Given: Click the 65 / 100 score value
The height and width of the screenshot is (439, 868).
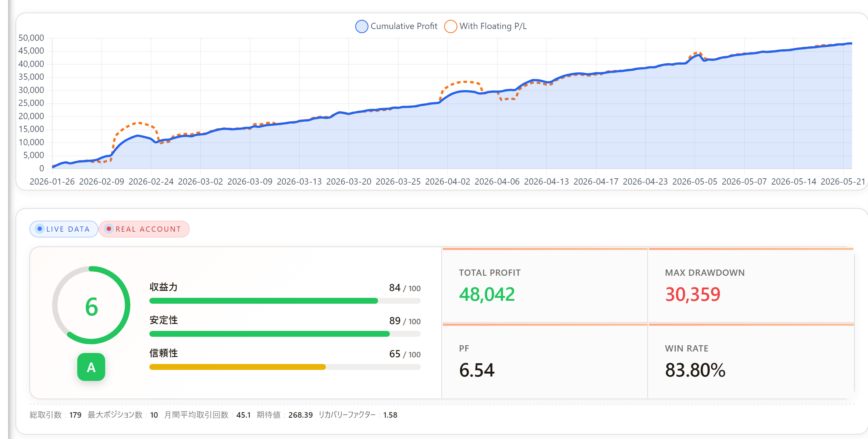Looking at the screenshot, I should tap(405, 354).
